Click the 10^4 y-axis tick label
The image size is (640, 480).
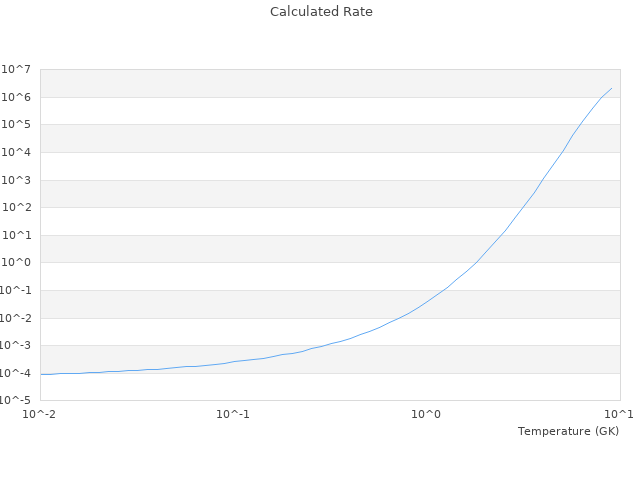(17, 153)
